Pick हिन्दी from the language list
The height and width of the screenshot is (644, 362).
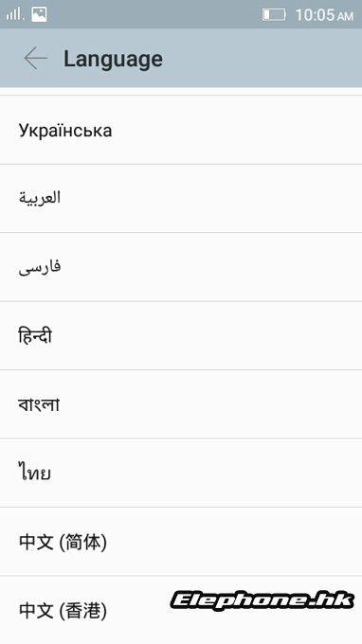click(181, 335)
